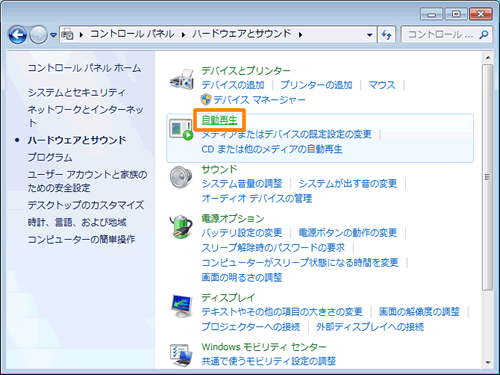This screenshot has height=375, width=500.
Task: Click the Sound speaker icon
Action: [x=181, y=178]
